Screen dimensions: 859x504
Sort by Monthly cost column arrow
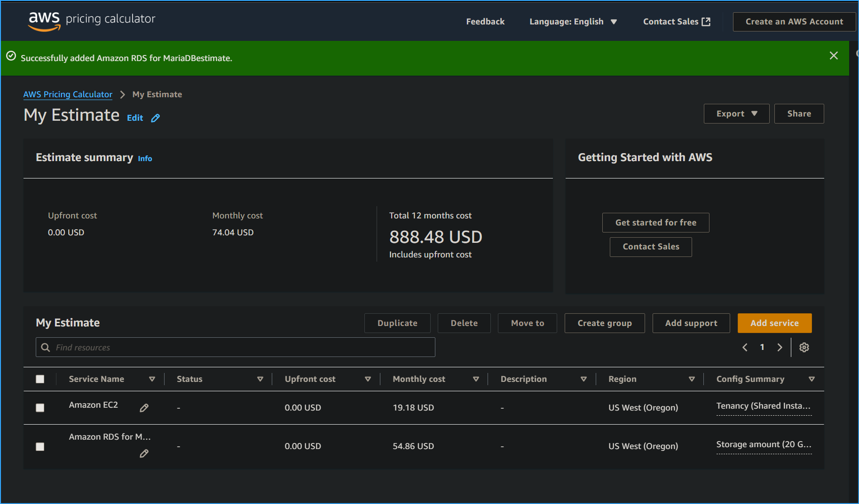[x=476, y=379]
